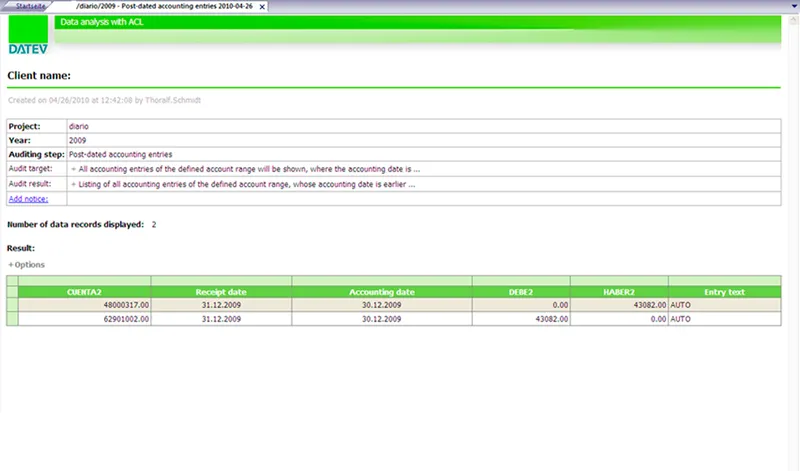Select Accounting date 30.12.2009 in 62901002.00 row
This screenshot has width=800, height=471.
[382, 319]
